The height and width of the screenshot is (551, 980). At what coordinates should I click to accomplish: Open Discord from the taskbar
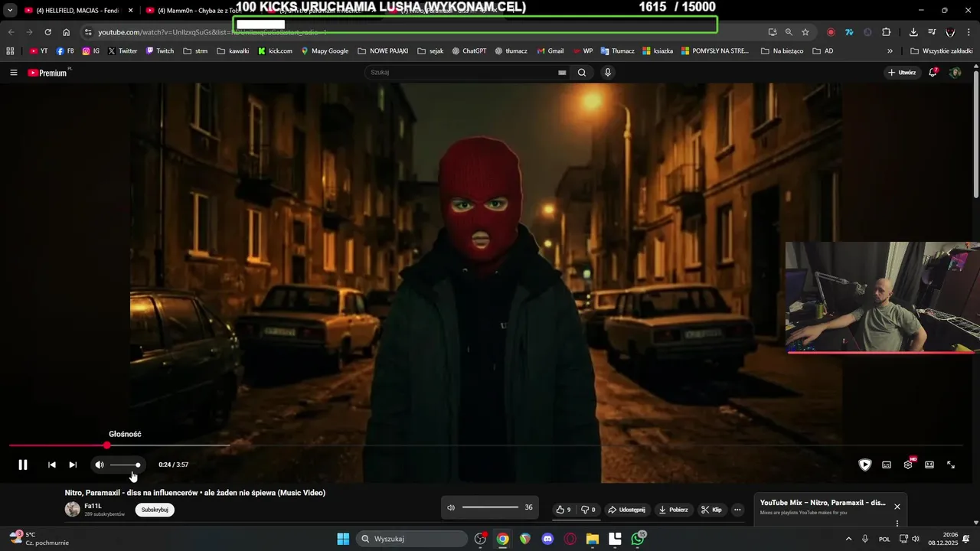point(547,539)
